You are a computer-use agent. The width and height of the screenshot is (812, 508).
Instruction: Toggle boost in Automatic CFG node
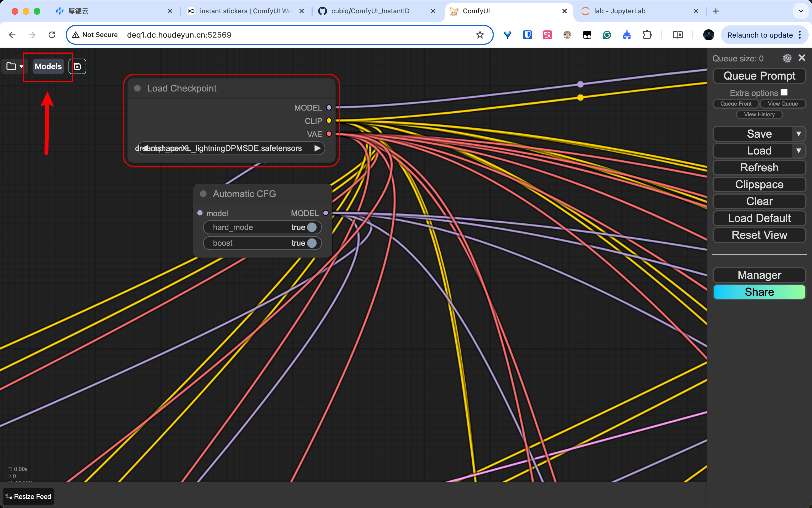[x=312, y=243]
